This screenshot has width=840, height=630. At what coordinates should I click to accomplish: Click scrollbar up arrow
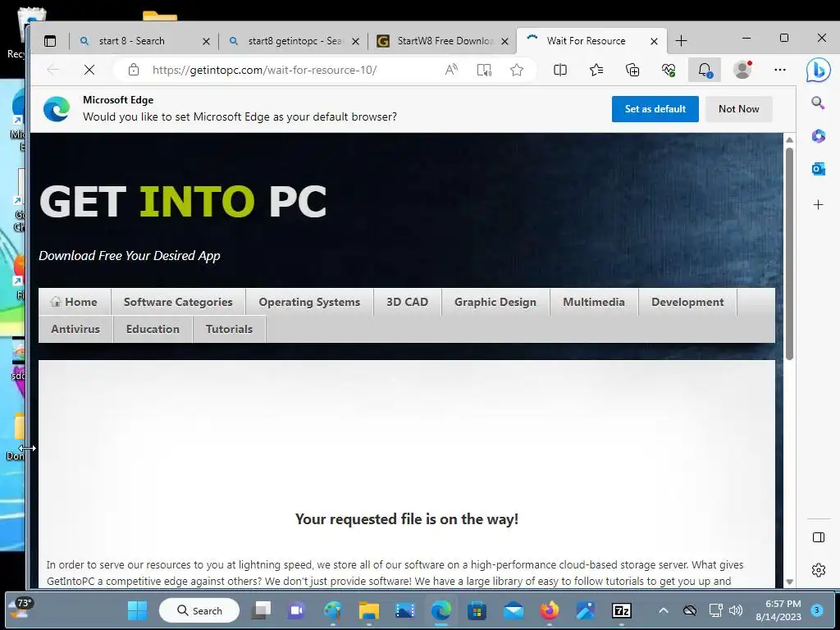(789, 139)
